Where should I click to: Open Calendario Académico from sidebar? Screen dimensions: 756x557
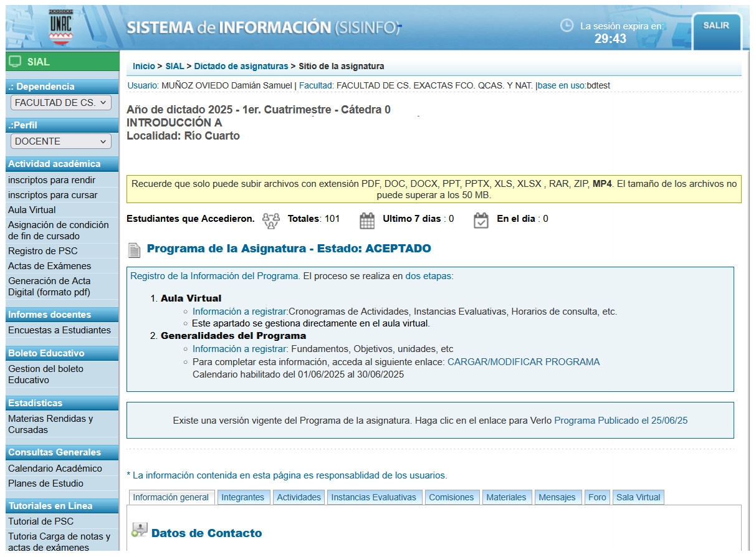55,469
